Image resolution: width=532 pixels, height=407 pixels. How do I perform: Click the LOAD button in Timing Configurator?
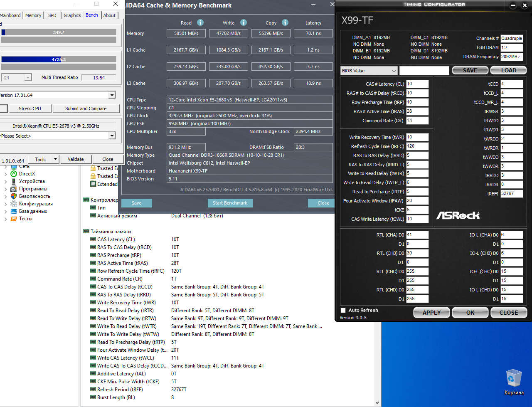tap(509, 71)
